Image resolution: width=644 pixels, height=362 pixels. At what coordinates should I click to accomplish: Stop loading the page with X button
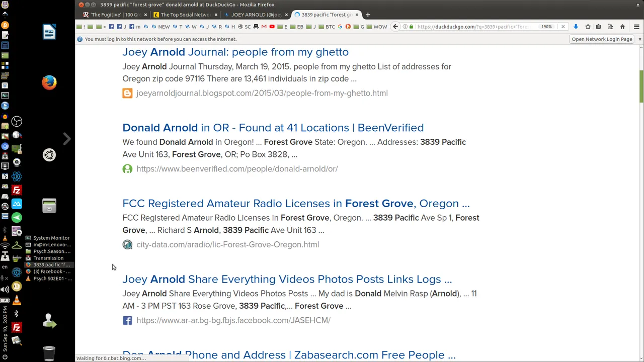[563, 27]
